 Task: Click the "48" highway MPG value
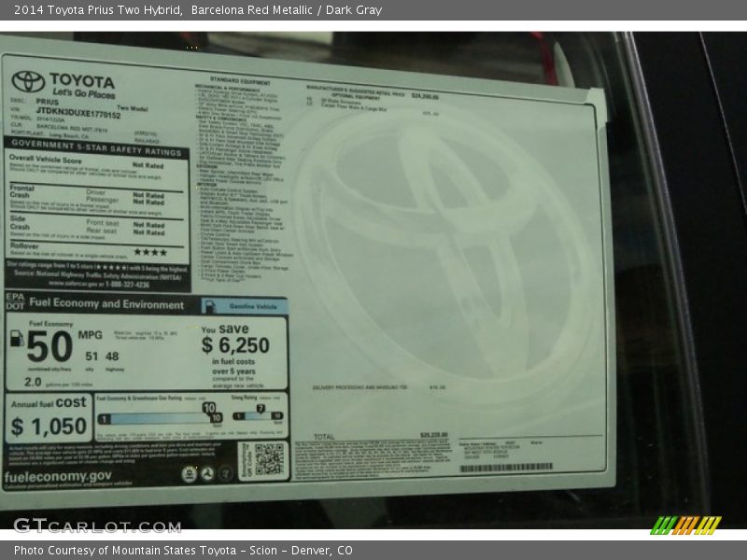pyautogui.click(x=112, y=357)
